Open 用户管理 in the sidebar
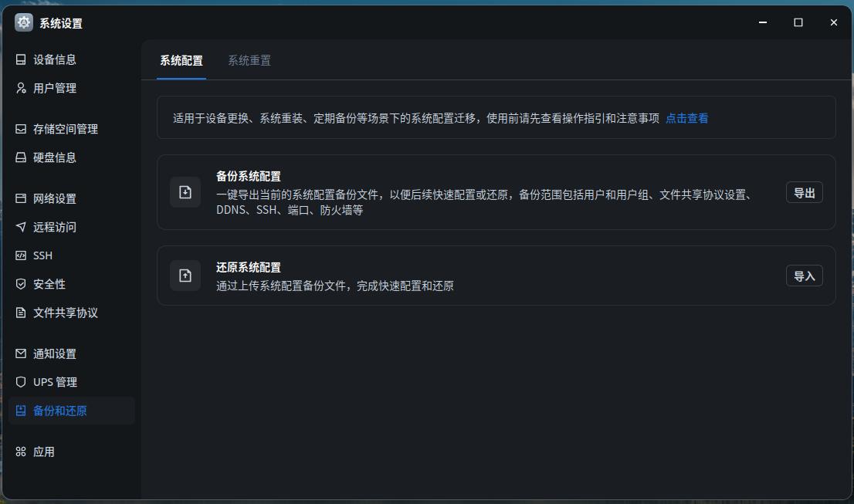Viewport: 854px width, 504px height. pyautogui.click(x=71, y=88)
